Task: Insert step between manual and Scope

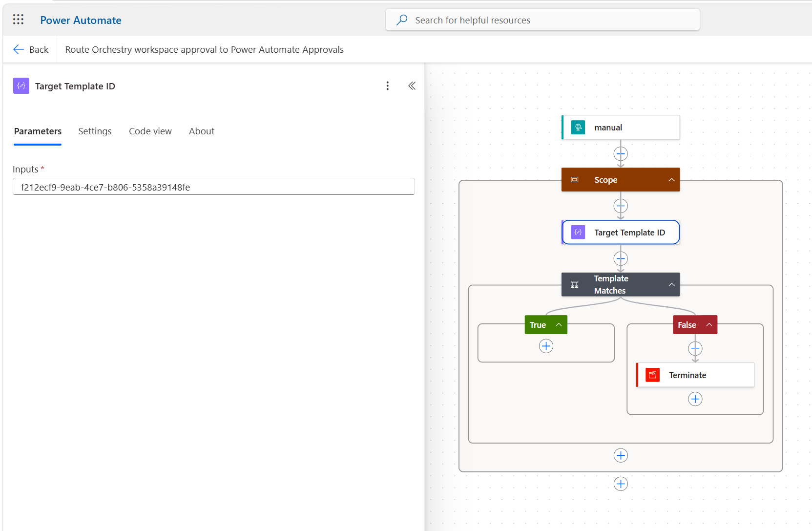Action: pos(621,154)
